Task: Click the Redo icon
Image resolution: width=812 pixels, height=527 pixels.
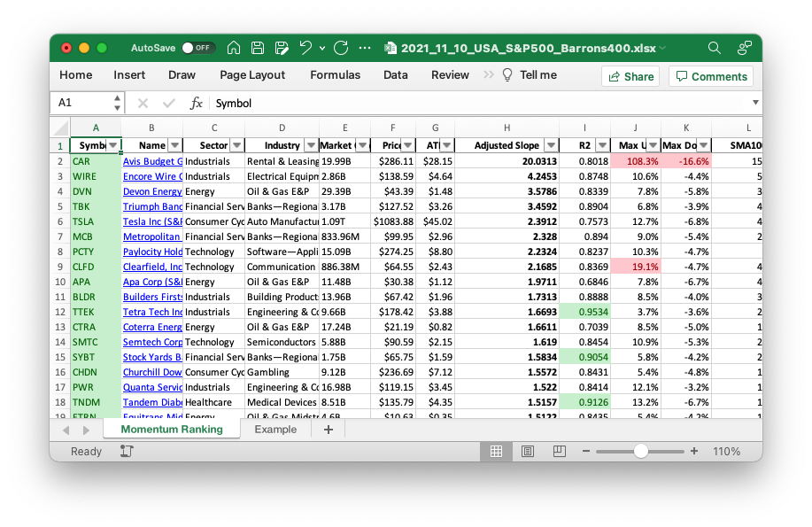Action: pyautogui.click(x=340, y=48)
